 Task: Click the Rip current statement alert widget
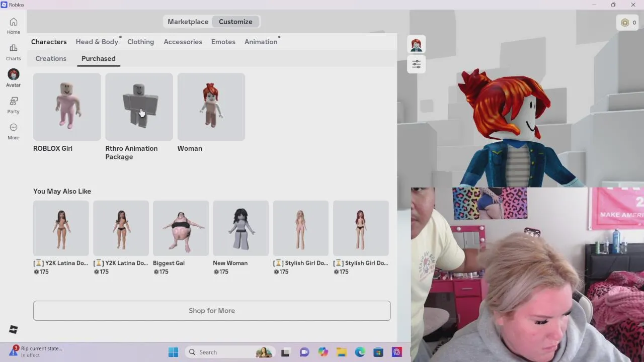click(35, 351)
